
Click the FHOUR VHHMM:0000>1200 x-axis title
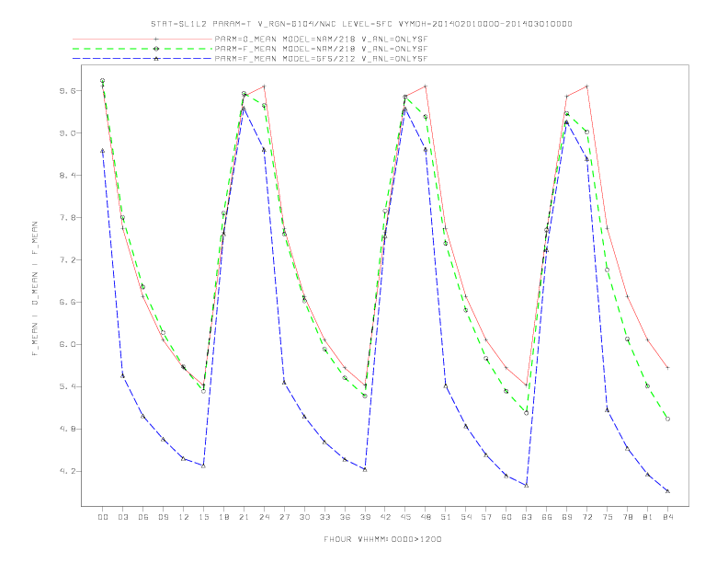382,539
